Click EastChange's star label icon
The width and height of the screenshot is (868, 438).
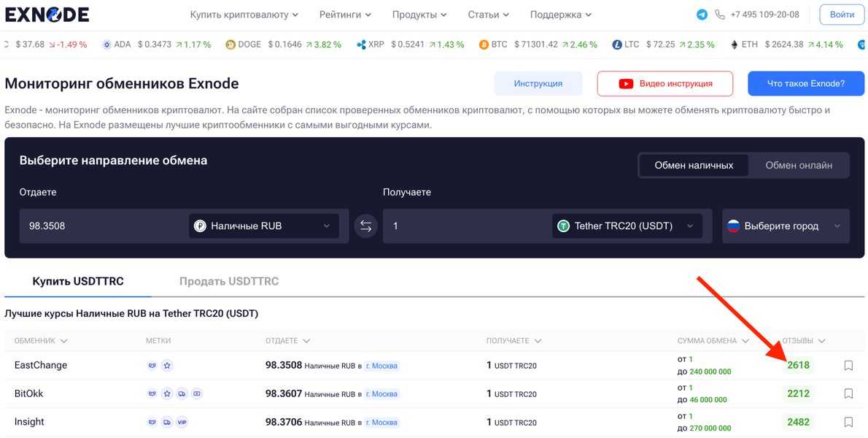(x=167, y=366)
